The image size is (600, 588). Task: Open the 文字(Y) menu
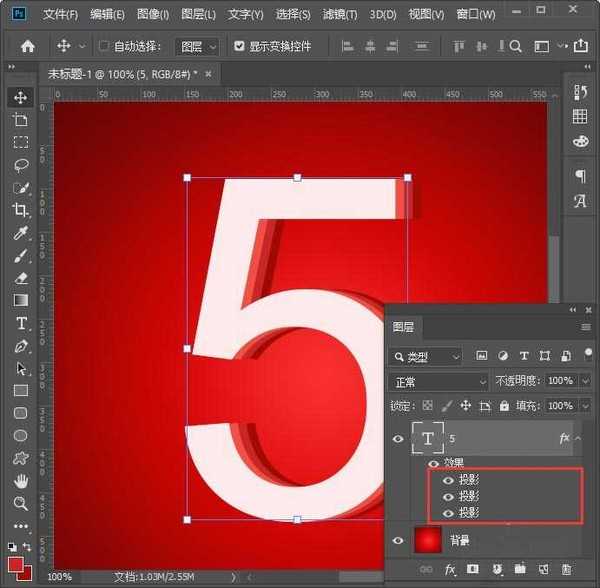(245, 15)
